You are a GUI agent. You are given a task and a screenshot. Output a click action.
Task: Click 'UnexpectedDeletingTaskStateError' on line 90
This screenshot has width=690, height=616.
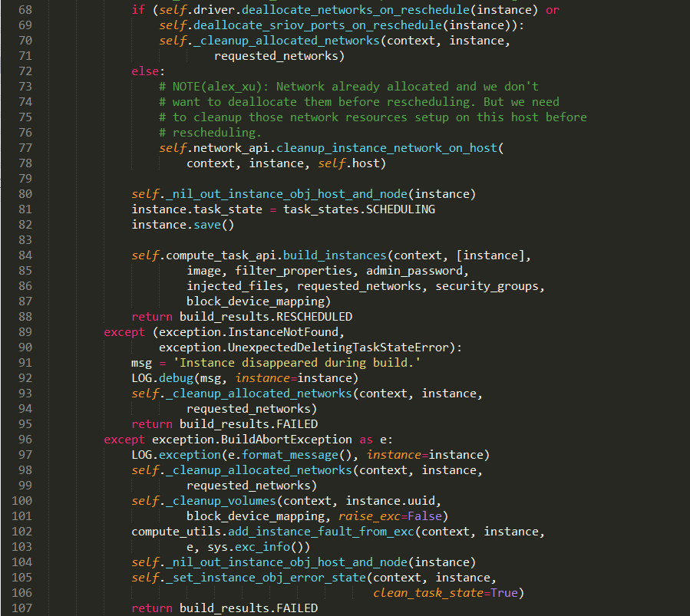pos(338,348)
